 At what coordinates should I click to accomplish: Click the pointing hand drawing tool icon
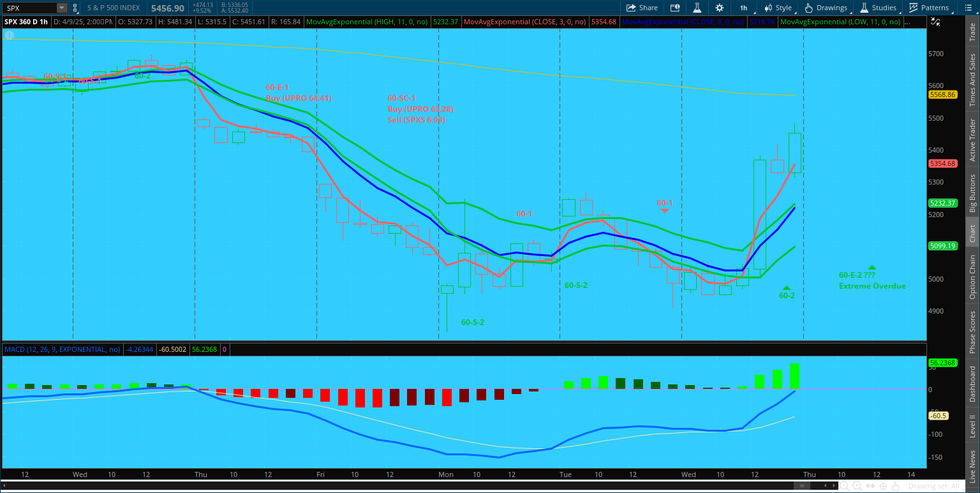(x=895, y=487)
